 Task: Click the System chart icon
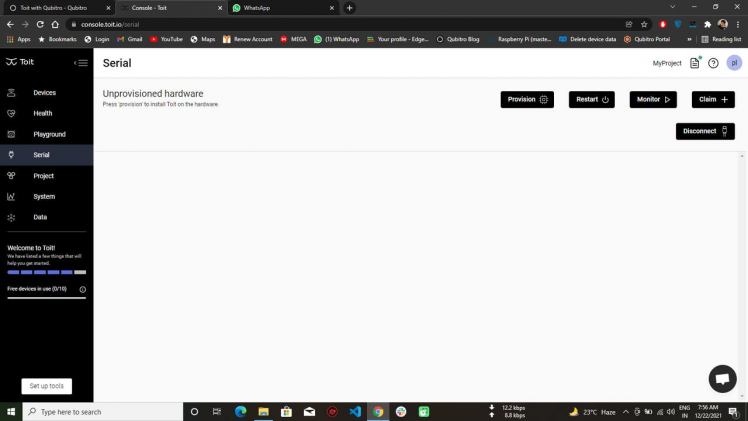click(x=11, y=196)
